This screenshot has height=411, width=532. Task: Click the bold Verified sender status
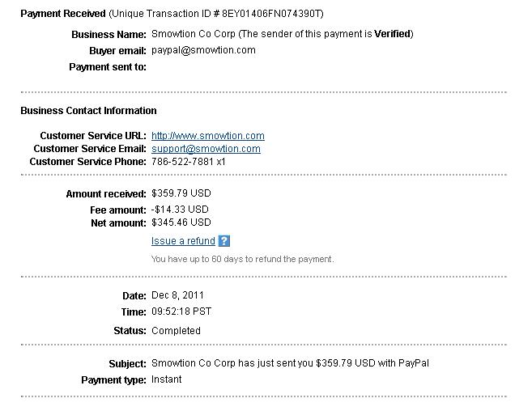(392, 34)
